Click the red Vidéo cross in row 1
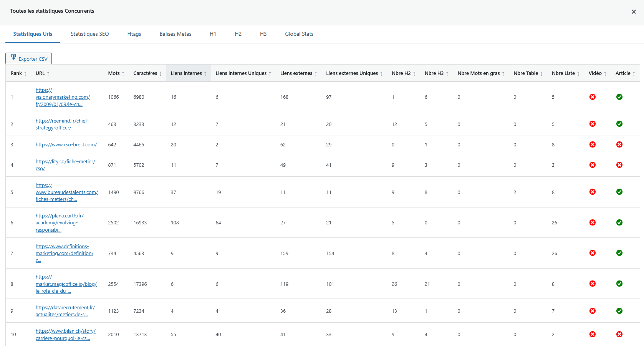Viewport: 644px width, 355px height. pos(593,97)
